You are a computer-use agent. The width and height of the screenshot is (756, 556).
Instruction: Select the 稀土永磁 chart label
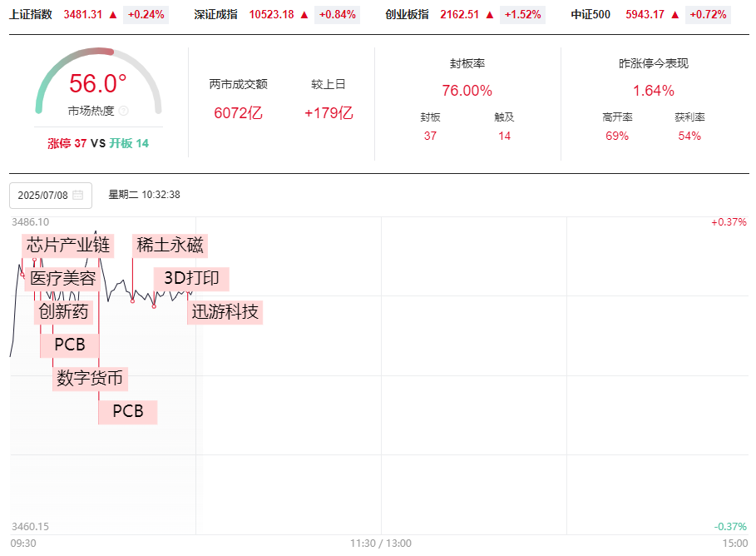(170, 246)
